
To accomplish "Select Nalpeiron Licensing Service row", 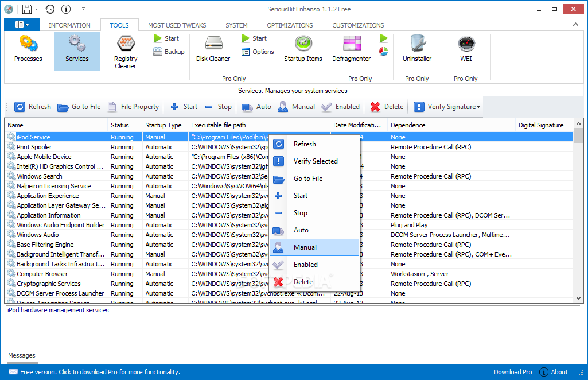I will [289, 186].
